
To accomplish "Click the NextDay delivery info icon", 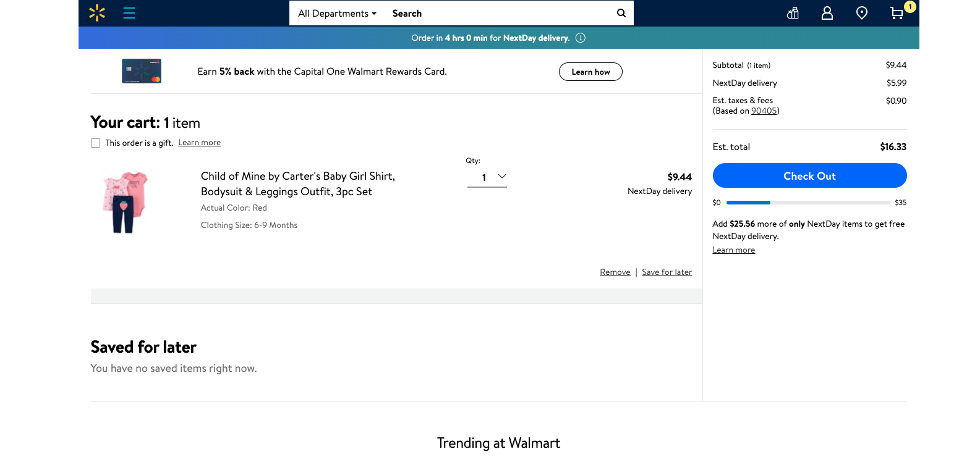I will coord(581,38).
